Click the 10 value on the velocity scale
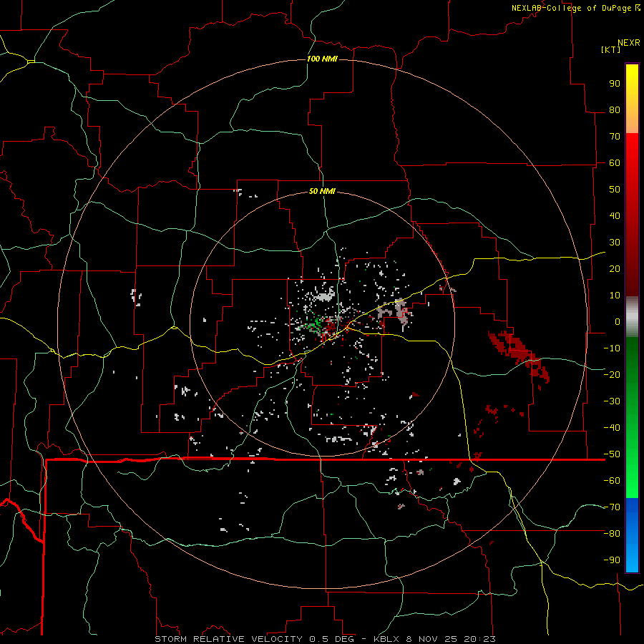The height and width of the screenshot is (644, 644). pyautogui.click(x=615, y=296)
